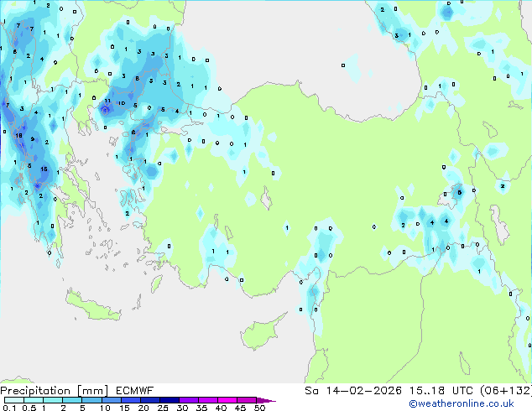Select the 30–35 mm purple swatch
Viewport: 532px width, 411px height.
pos(188,400)
